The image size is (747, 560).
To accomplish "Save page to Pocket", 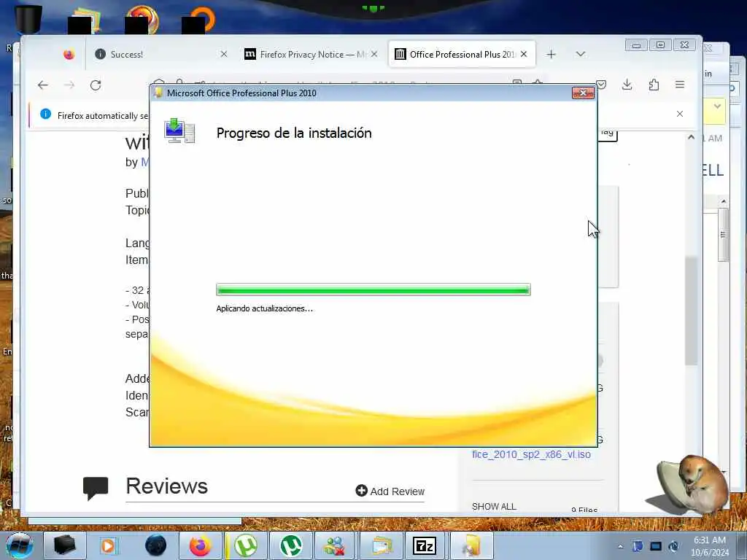I will click(x=601, y=85).
